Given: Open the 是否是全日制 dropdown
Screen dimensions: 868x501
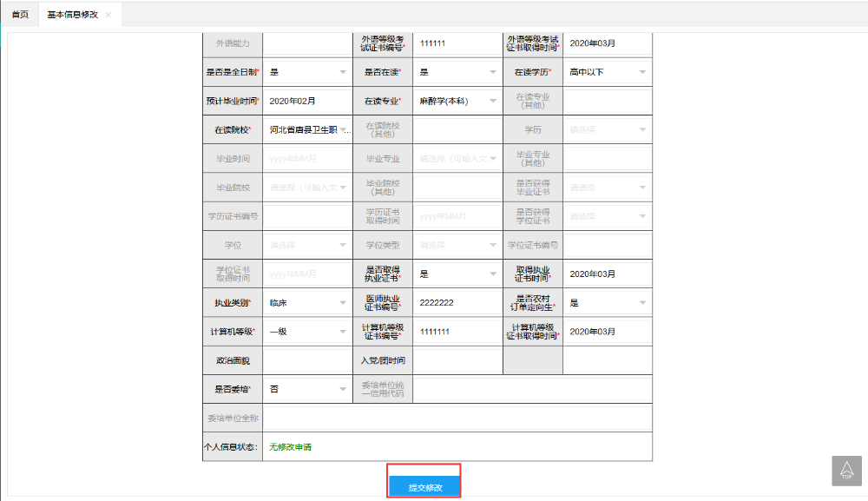Looking at the screenshot, I should click(306, 72).
